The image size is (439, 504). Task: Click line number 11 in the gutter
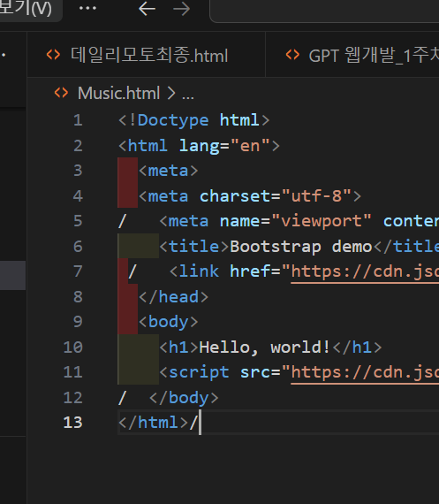[x=73, y=372]
